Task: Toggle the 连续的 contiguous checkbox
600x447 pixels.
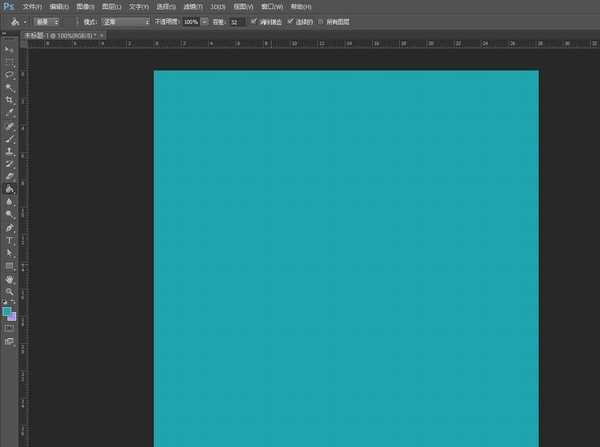Action: (291, 20)
